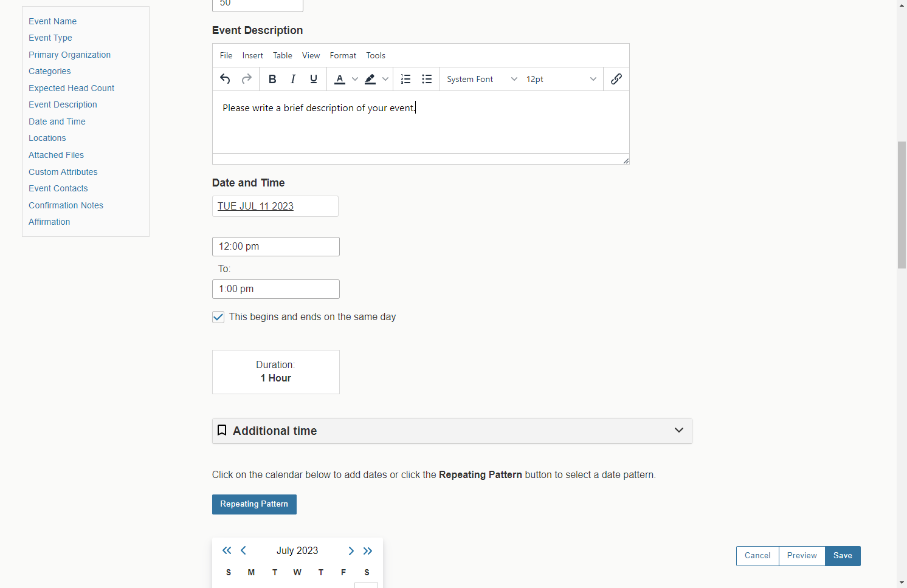The height and width of the screenshot is (588, 907).
Task: Click inside the event description text area
Action: click(421, 122)
